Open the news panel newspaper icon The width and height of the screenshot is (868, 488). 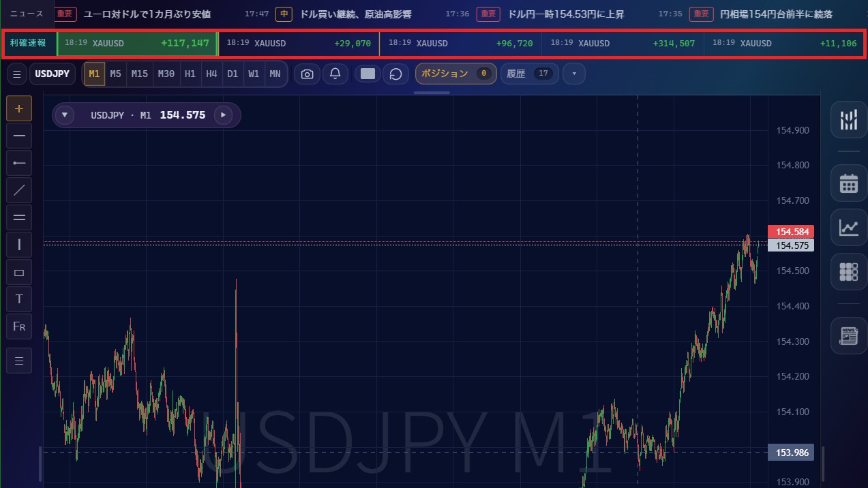click(x=849, y=335)
